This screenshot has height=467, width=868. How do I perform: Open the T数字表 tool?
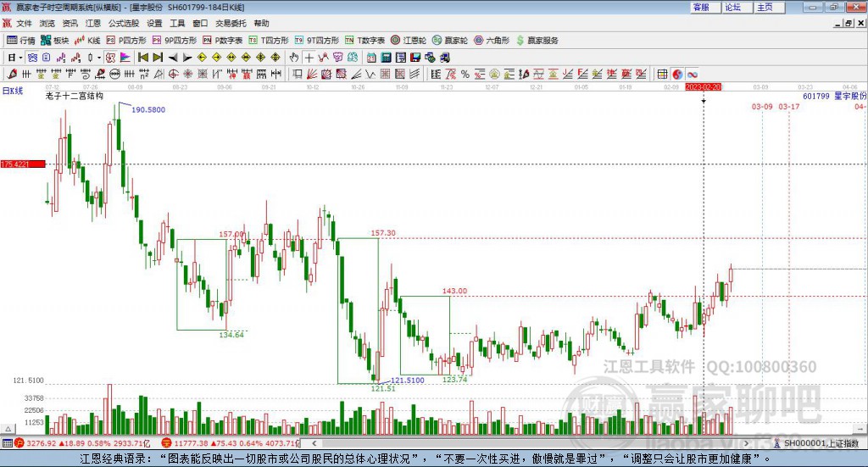[x=364, y=40]
